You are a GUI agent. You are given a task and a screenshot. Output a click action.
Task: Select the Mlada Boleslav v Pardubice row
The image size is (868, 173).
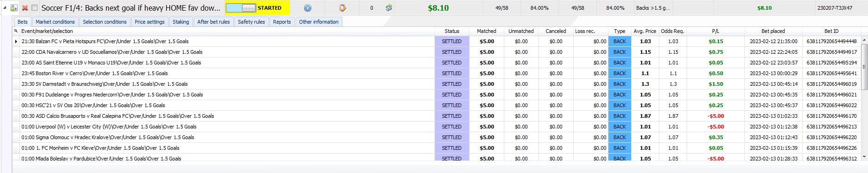[x=437, y=158]
